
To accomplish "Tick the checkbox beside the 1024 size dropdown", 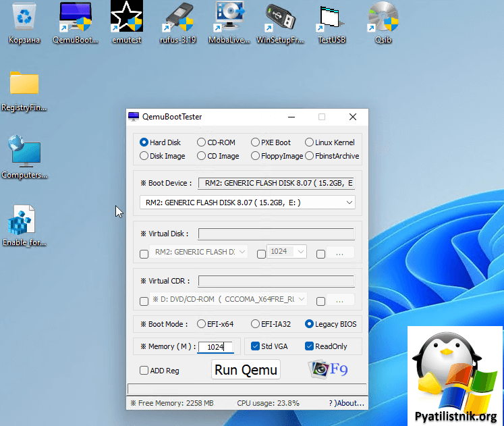I will 261,254.
